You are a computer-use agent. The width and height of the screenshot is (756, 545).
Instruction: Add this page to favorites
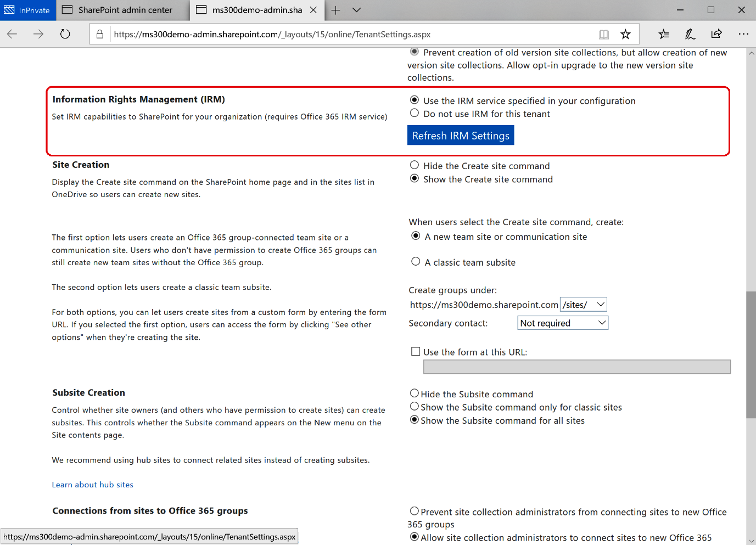click(625, 35)
